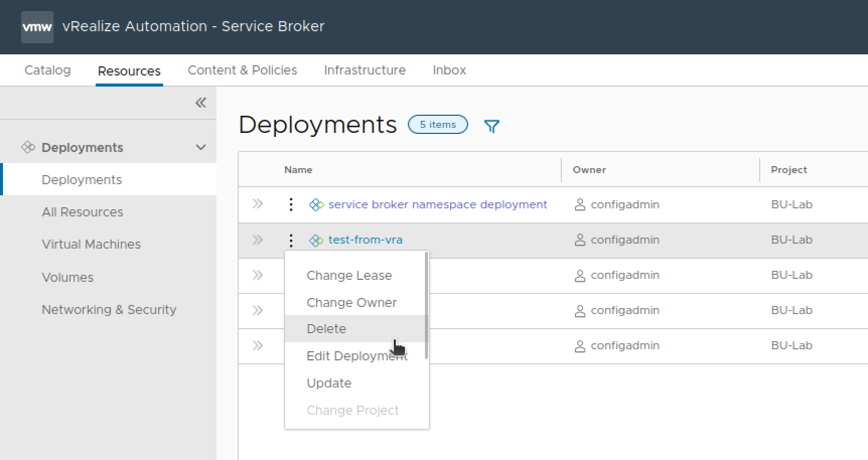Click the vRealize Automation - Service Broker title
Viewport: 868px width, 460px height.
coord(193,26)
